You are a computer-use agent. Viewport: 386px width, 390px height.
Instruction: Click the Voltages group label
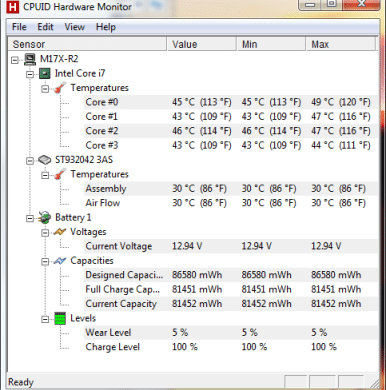88,232
